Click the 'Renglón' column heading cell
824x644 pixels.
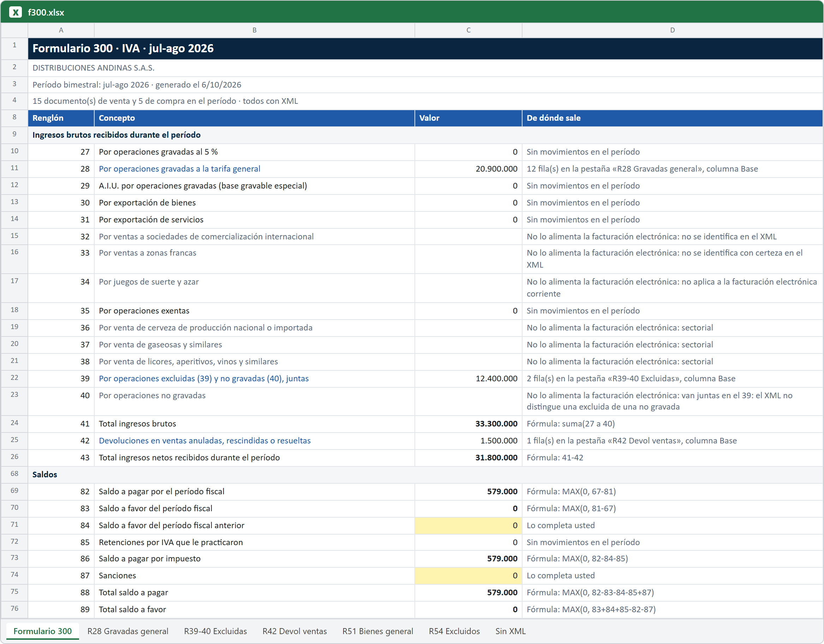pyautogui.click(x=61, y=118)
